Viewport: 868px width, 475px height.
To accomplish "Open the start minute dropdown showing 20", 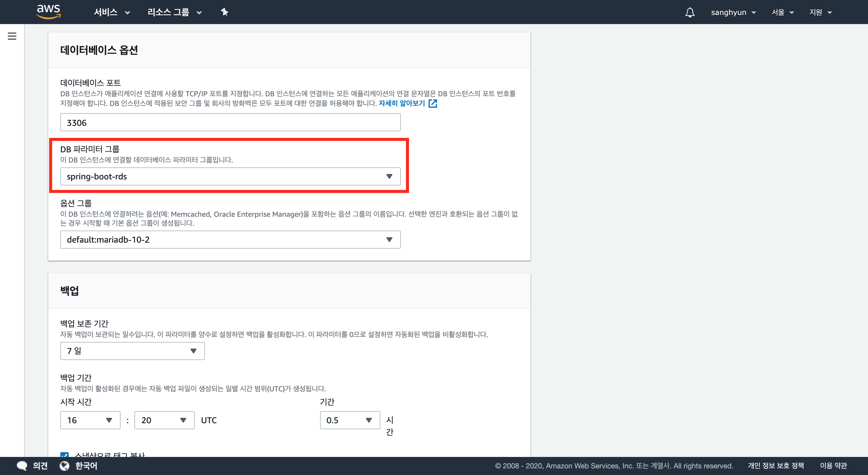I will [164, 420].
